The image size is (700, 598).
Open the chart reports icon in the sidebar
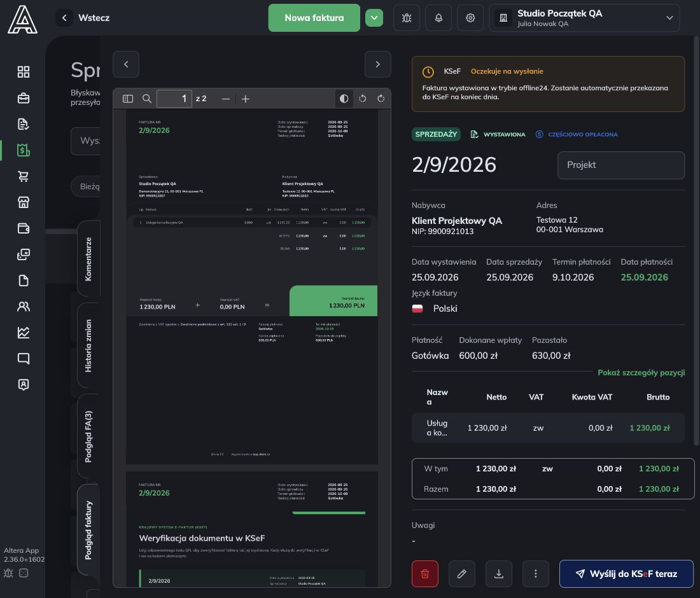tap(23, 333)
